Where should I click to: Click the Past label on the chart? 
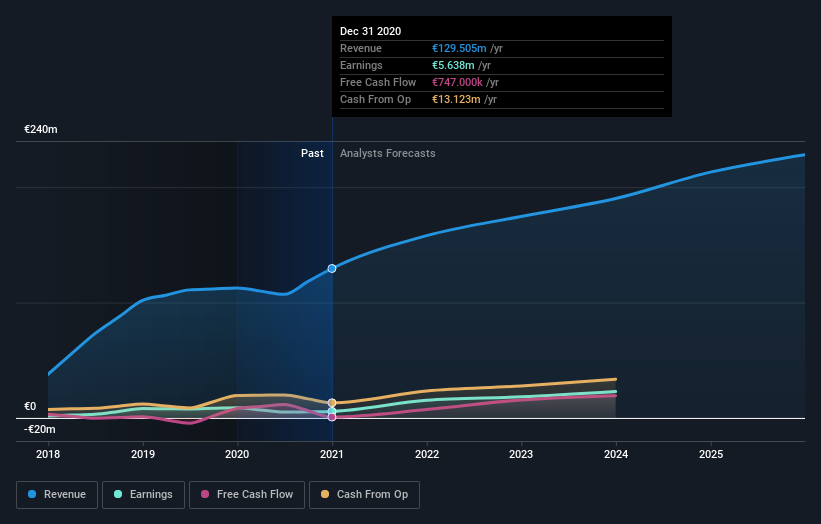pos(312,153)
